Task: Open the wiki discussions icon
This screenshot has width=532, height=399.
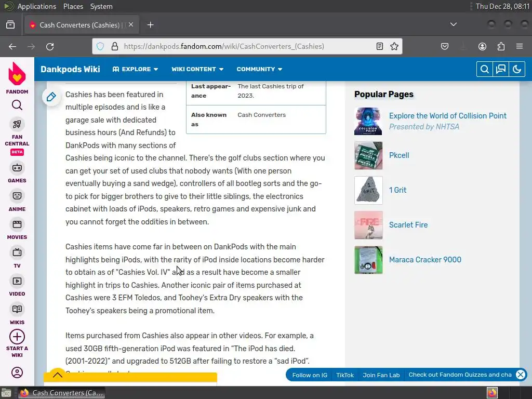Action: tap(501, 69)
